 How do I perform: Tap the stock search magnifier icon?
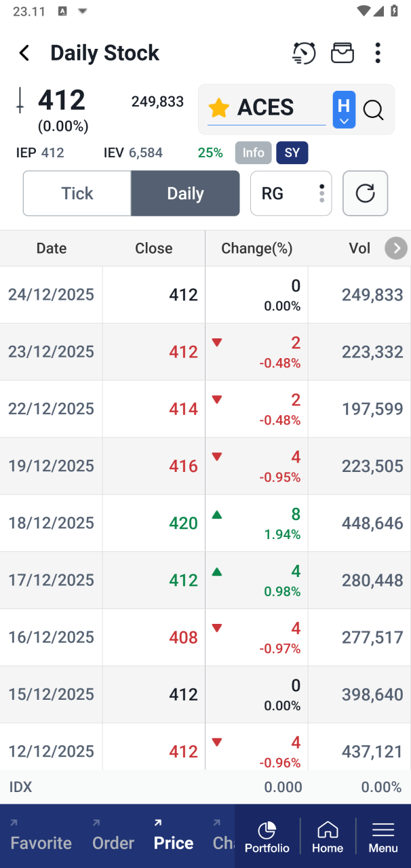point(374,109)
